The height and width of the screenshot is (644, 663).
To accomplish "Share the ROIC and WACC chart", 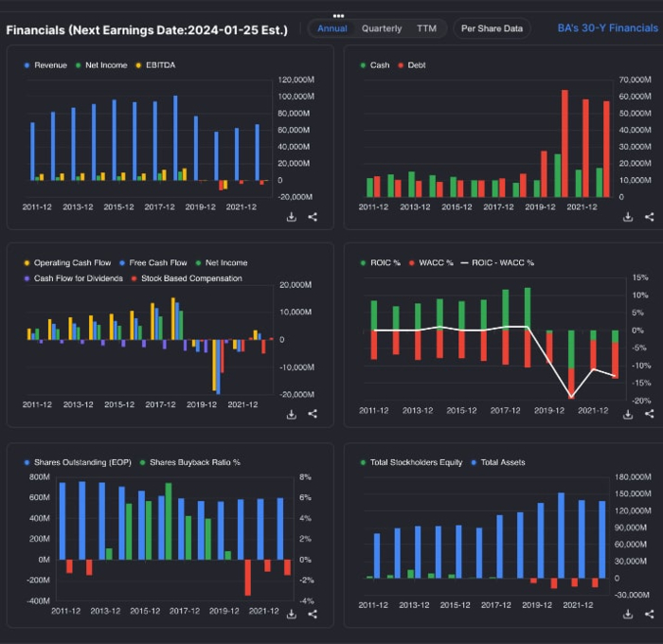I will (x=649, y=414).
